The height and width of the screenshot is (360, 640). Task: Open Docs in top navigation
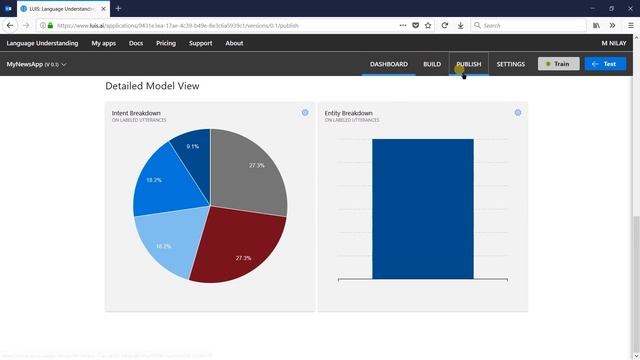click(x=136, y=43)
